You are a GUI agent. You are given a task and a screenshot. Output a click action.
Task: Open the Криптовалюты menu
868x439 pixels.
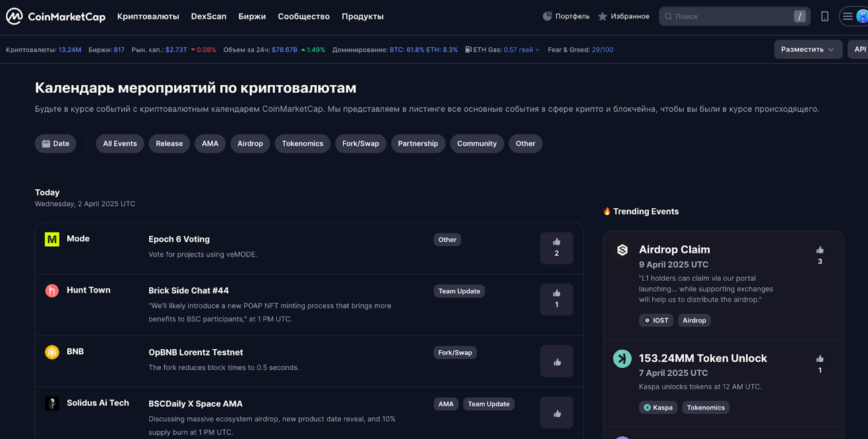(148, 16)
